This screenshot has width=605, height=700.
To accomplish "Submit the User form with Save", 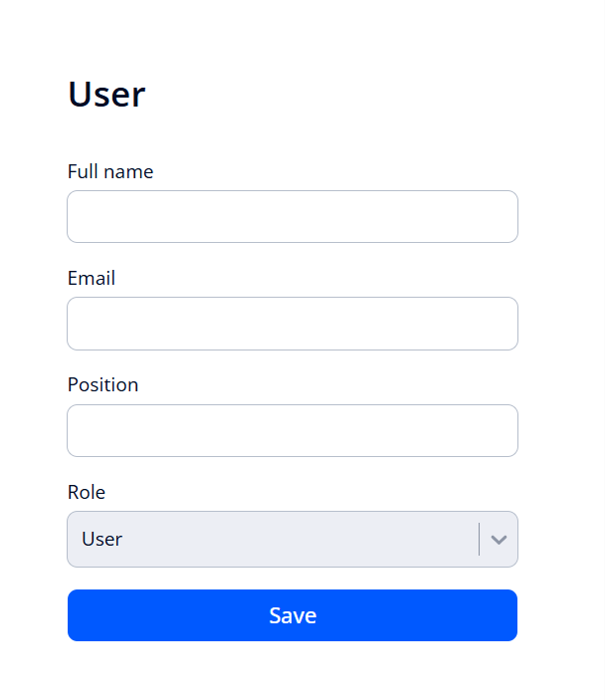I will [293, 615].
